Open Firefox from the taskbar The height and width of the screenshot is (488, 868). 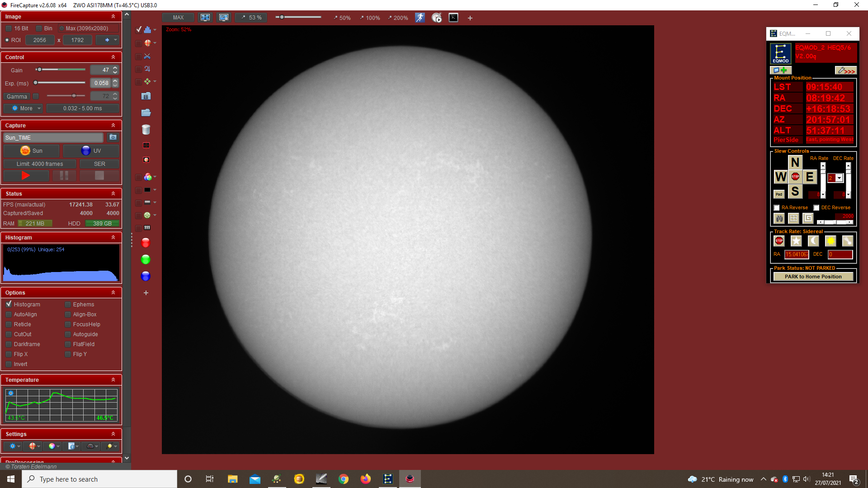click(365, 479)
